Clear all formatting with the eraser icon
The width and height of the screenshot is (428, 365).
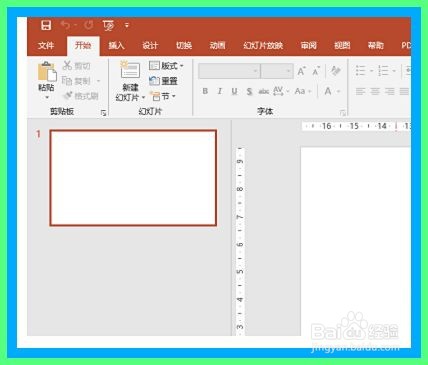click(x=335, y=71)
